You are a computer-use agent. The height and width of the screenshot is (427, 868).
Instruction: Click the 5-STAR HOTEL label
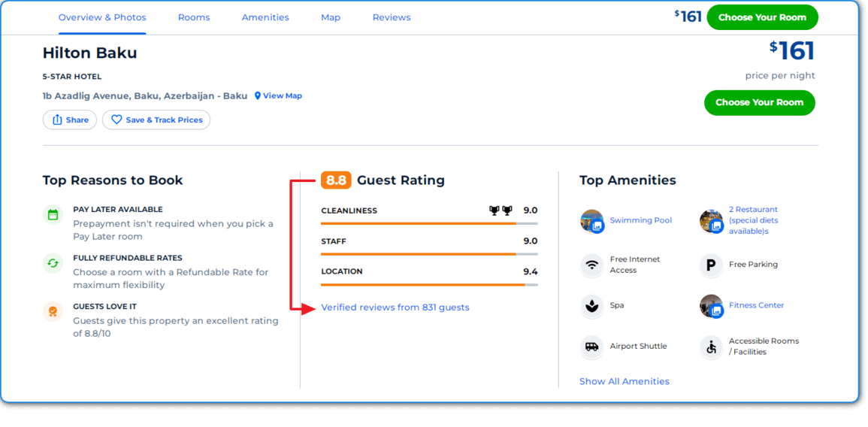coord(72,77)
